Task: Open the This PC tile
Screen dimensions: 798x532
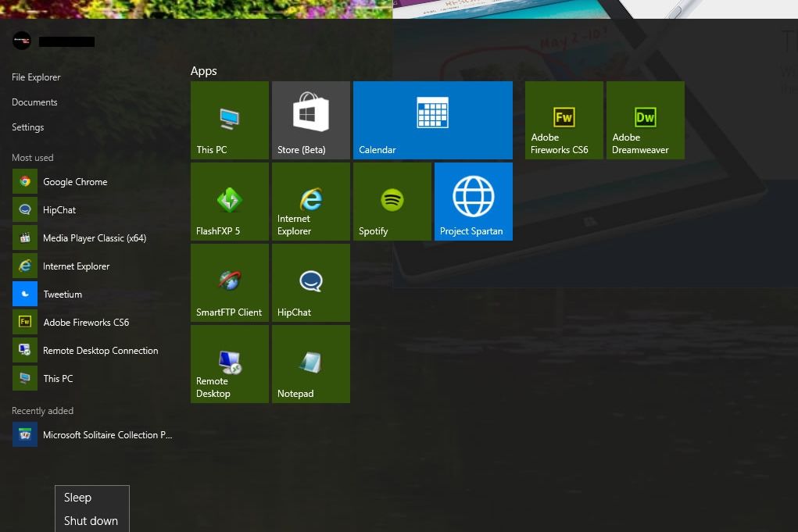Action: 230,120
